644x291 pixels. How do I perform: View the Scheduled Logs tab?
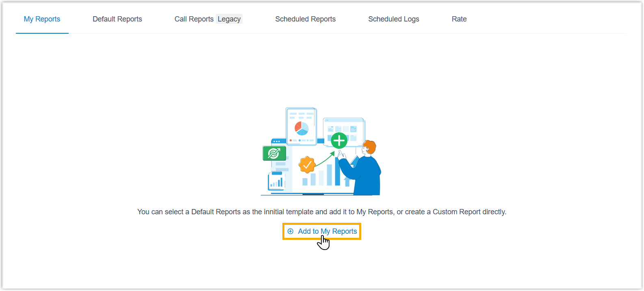[x=393, y=19]
